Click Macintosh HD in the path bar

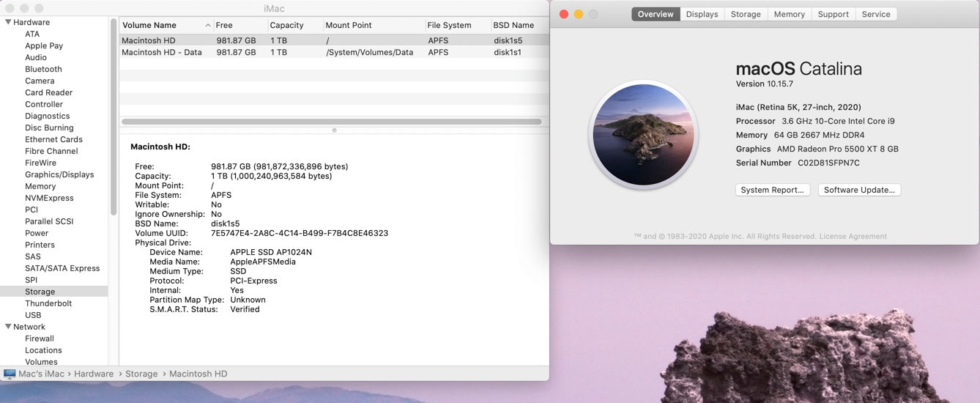[x=198, y=374]
